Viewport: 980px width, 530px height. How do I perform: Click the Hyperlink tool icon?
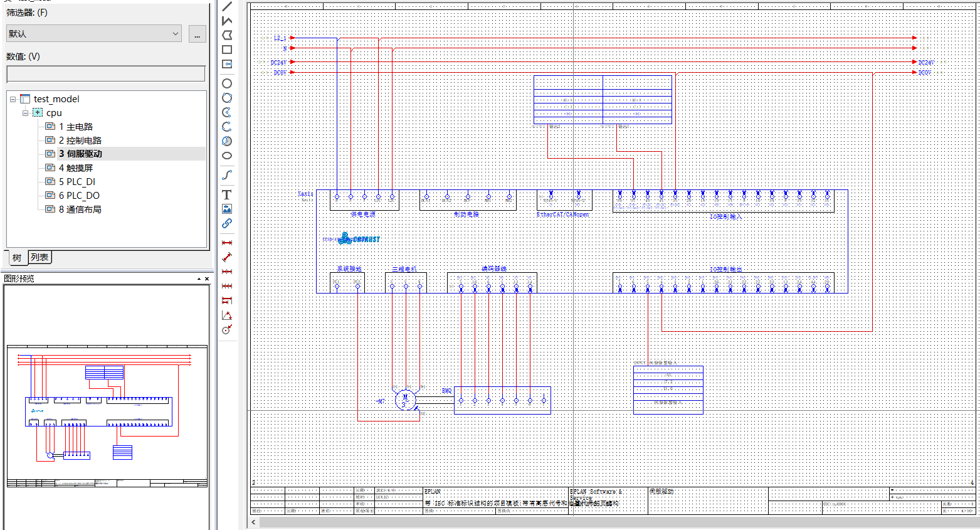click(227, 223)
